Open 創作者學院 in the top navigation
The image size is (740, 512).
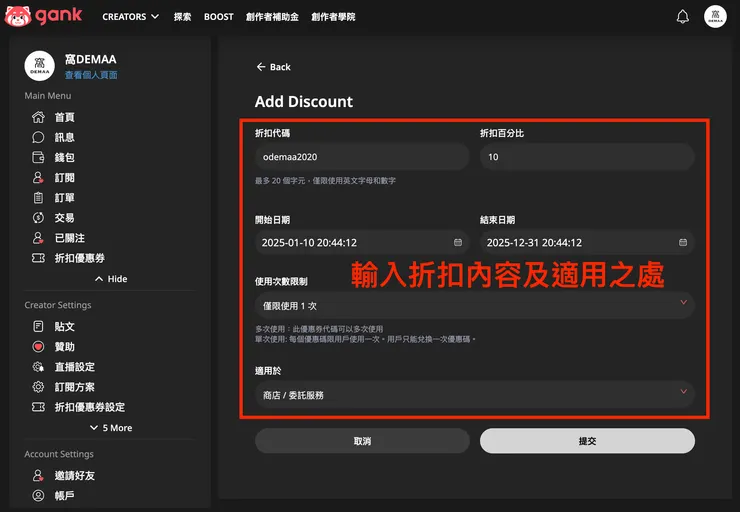[x=333, y=17]
